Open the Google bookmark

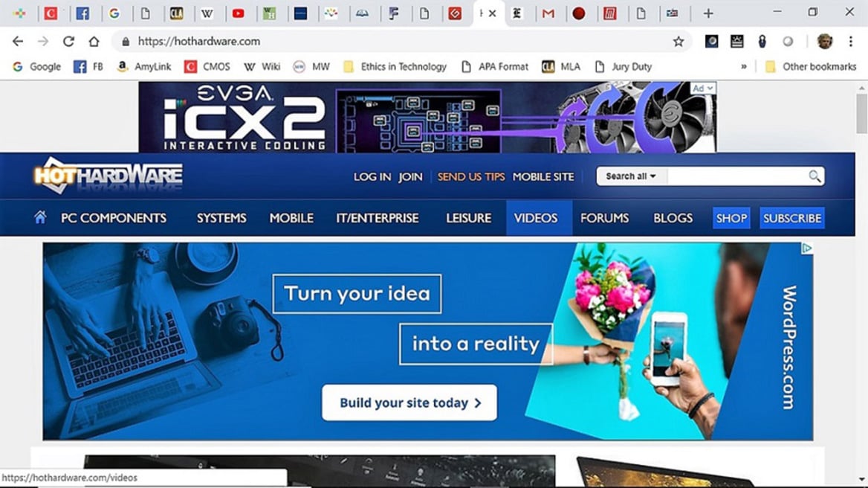point(36,66)
